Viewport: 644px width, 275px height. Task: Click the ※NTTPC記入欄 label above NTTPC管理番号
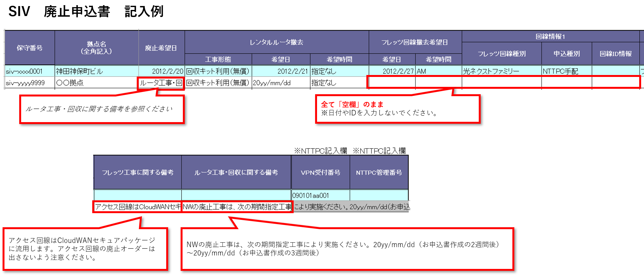click(379, 151)
